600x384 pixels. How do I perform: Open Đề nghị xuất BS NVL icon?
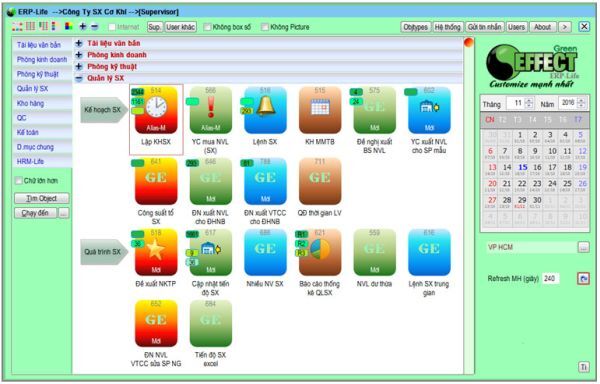[x=375, y=110]
